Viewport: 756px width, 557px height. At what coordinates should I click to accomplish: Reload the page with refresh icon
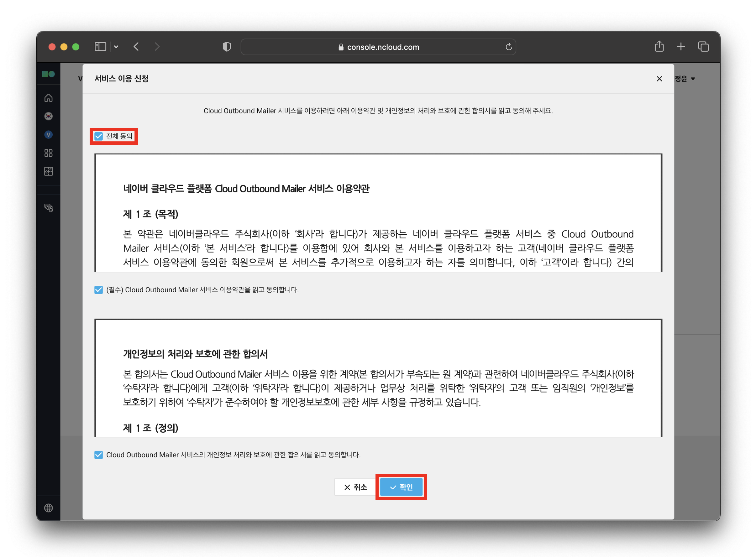[508, 47]
